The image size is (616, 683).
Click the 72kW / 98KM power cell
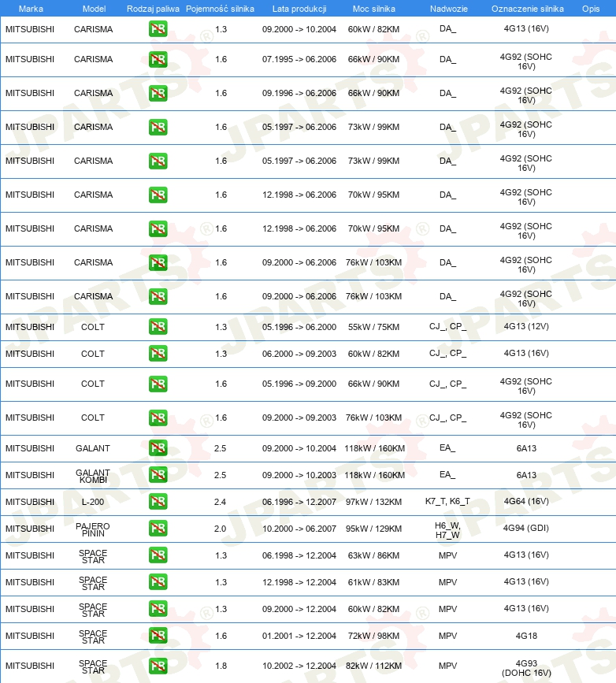tap(374, 636)
